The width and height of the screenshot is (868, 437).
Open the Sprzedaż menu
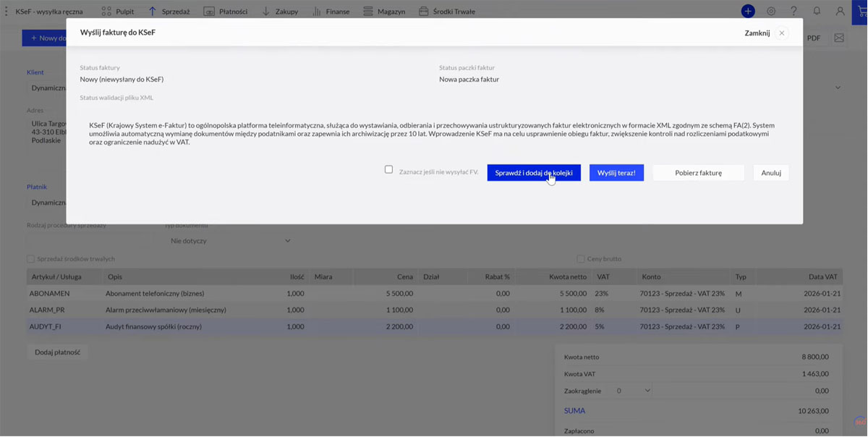click(169, 12)
